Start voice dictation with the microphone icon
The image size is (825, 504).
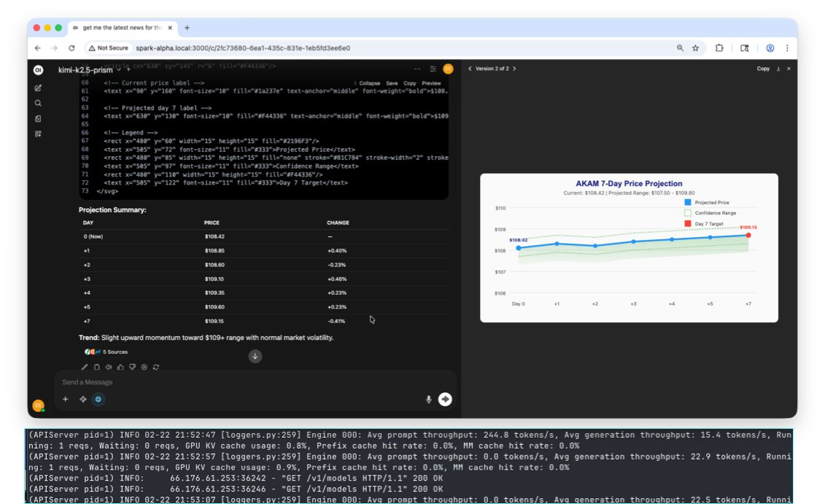(x=428, y=399)
